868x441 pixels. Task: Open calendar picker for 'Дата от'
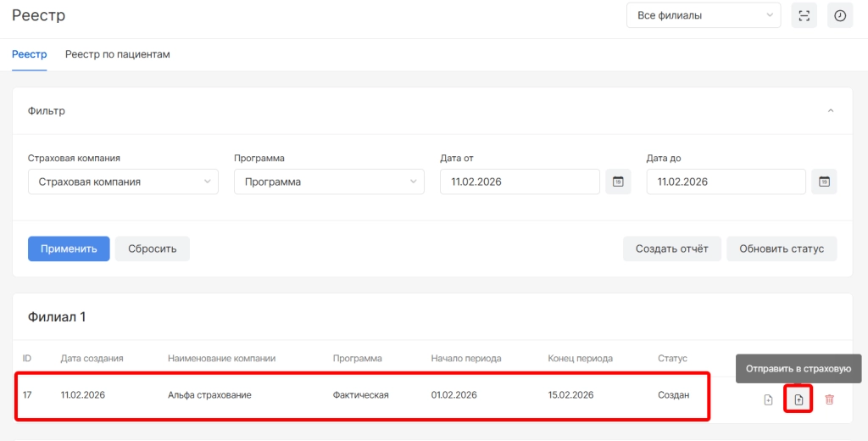pyautogui.click(x=618, y=181)
